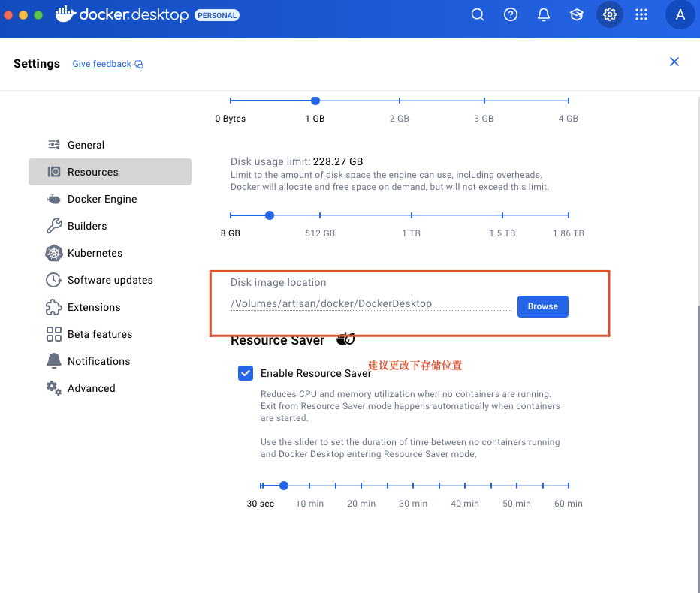Click the Settings page title
This screenshot has height=593, width=700.
click(x=37, y=63)
